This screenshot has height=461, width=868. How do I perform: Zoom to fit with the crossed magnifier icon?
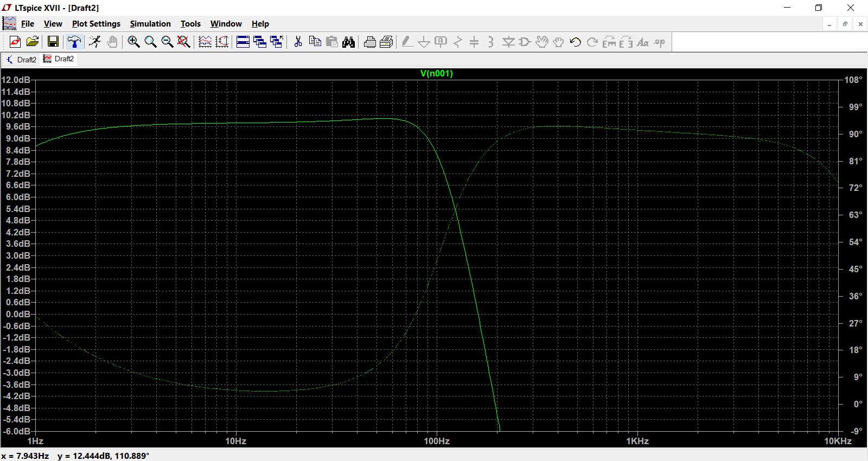[184, 42]
